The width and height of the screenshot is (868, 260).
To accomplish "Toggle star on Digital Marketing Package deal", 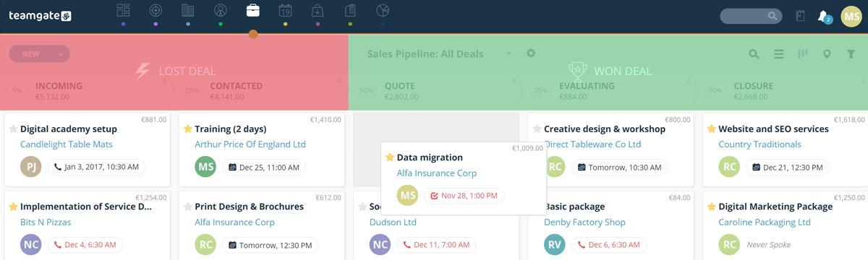I will (711, 207).
